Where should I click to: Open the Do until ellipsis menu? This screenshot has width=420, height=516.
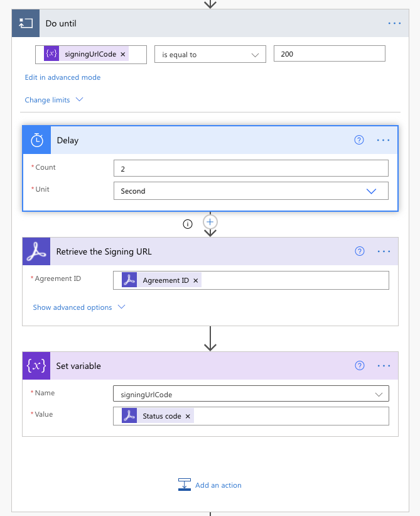click(x=394, y=23)
